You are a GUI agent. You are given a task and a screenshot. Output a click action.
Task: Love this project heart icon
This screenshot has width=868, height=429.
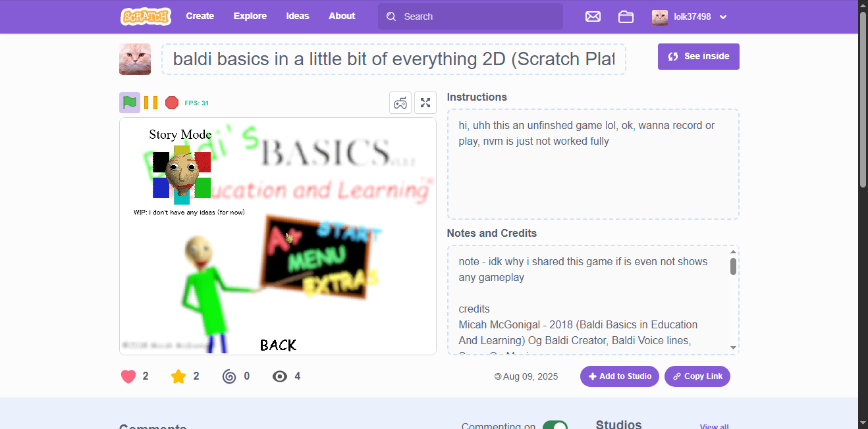click(128, 376)
